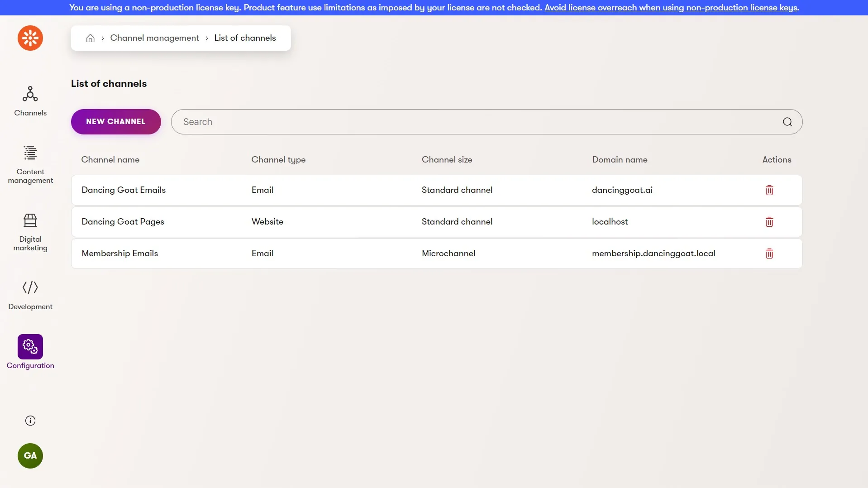Go to home via breadcrumb house icon
Screen dimensions: 868x488
[x=91, y=38]
